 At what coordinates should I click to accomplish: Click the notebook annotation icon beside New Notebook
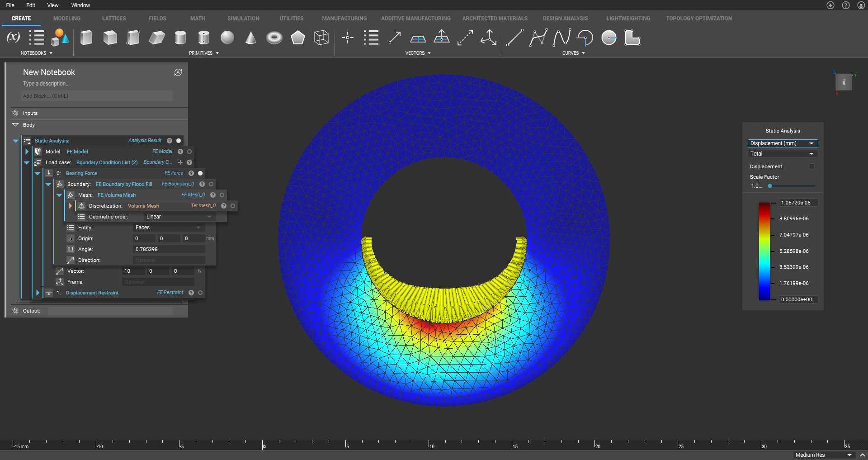tap(178, 72)
